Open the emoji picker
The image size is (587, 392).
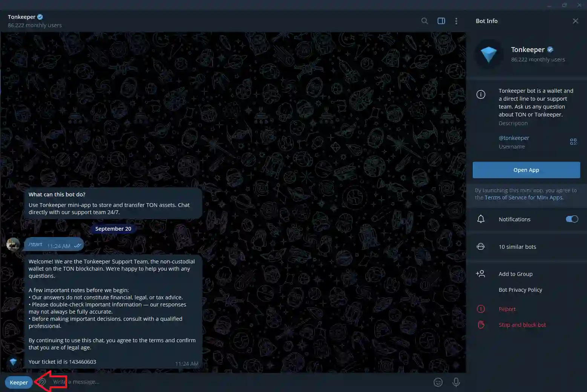click(438, 382)
